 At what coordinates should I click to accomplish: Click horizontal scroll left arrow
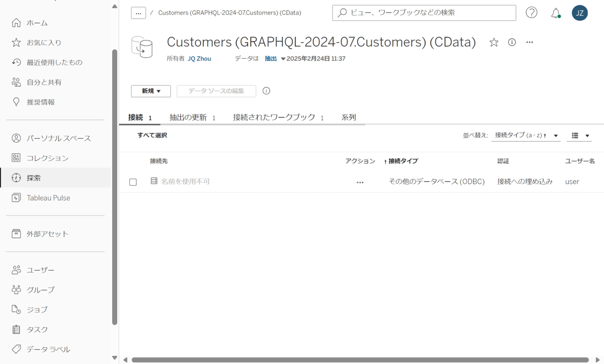[126, 360]
